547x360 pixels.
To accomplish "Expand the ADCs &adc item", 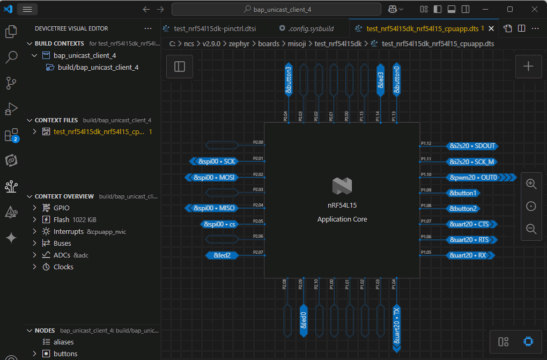I will (x=35, y=255).
